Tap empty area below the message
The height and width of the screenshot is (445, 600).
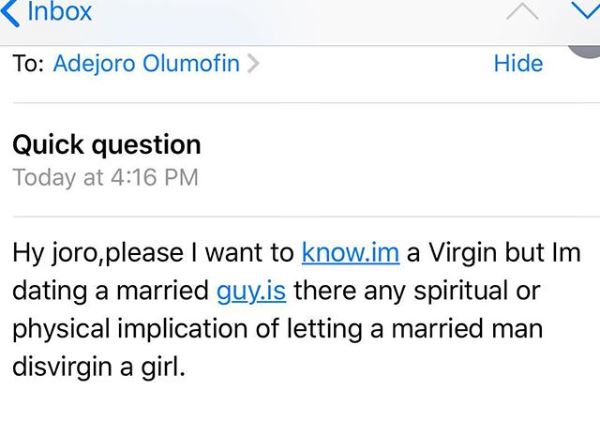(x=300, y=415)
